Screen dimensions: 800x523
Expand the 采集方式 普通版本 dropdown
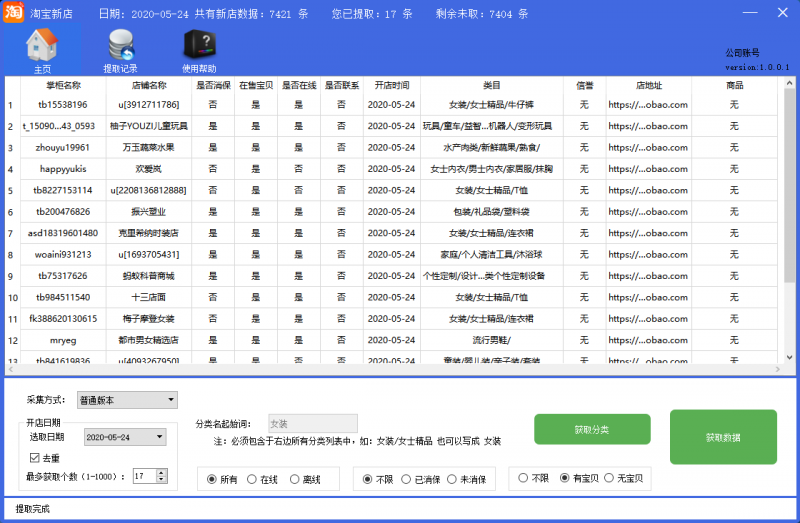(127, 400)
